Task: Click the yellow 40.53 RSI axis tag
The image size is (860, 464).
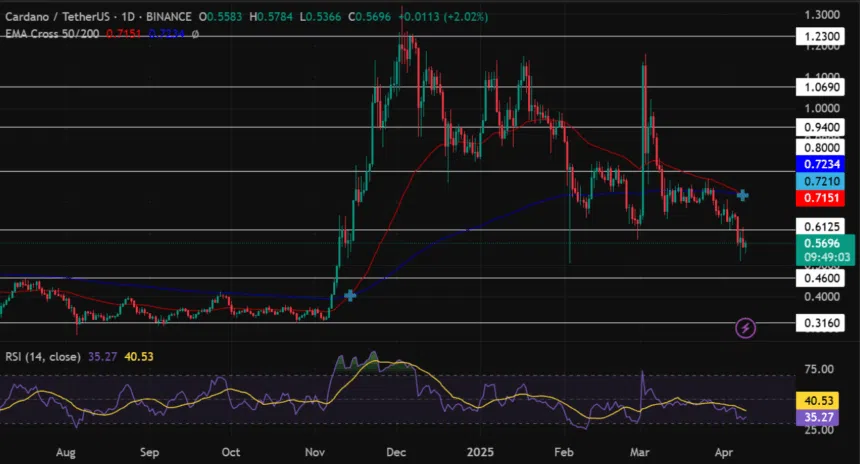Action: pos(818,401)
